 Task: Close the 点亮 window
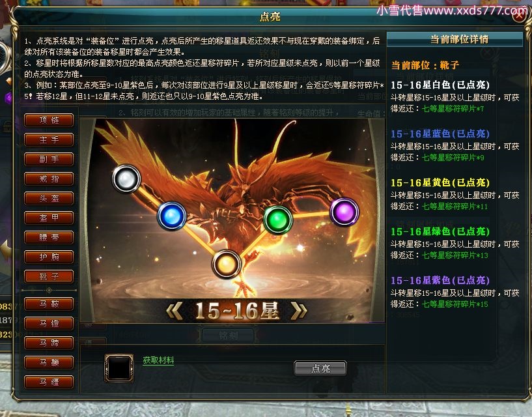(x=520, y=15)
